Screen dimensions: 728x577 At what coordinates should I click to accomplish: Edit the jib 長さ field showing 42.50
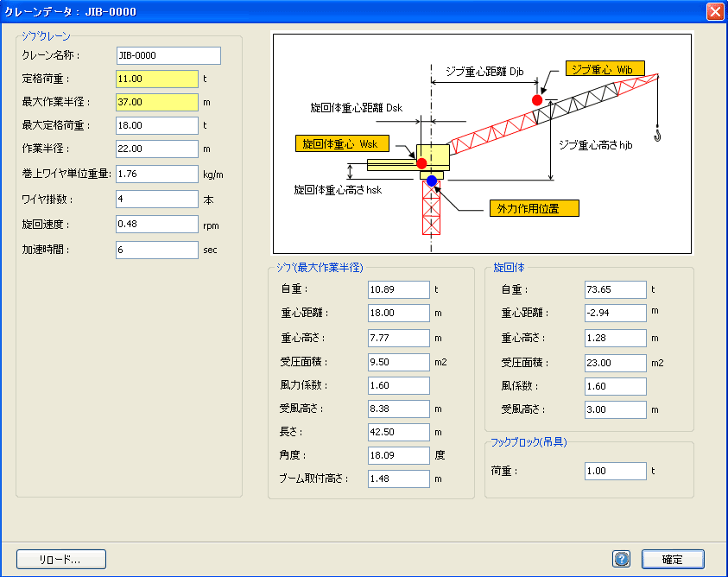[x=399, y=432]
